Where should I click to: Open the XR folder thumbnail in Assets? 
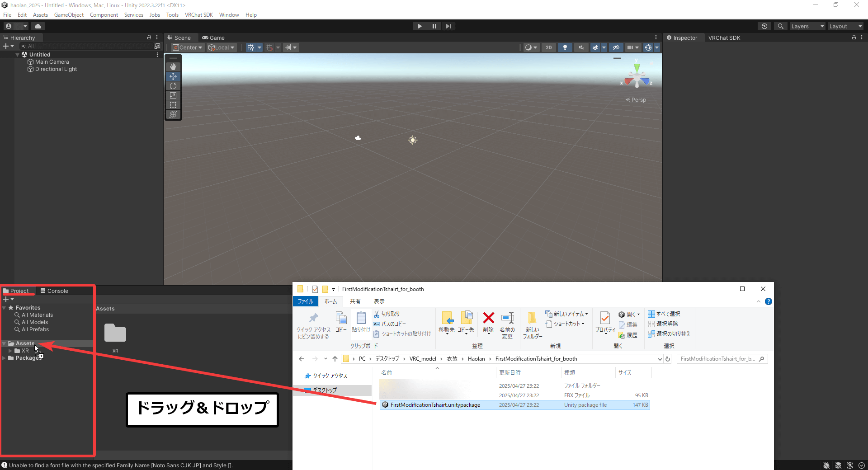tap(115, 334)
